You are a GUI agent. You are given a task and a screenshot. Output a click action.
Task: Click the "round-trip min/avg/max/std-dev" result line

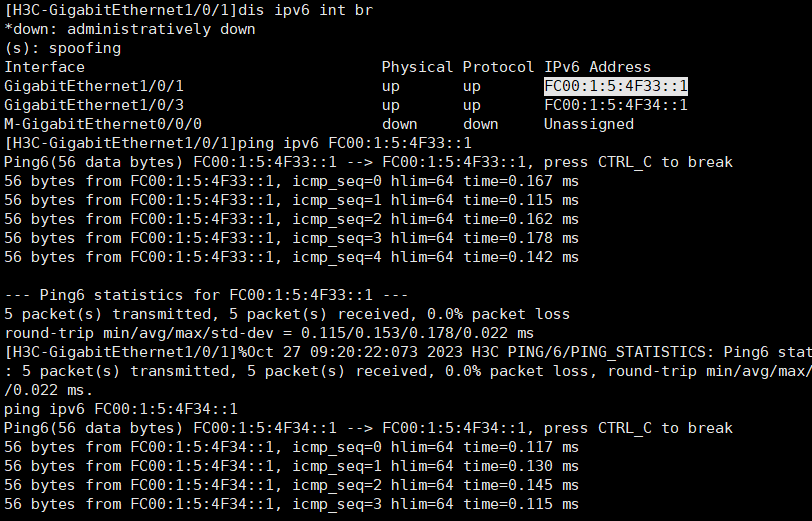[269, 333]
